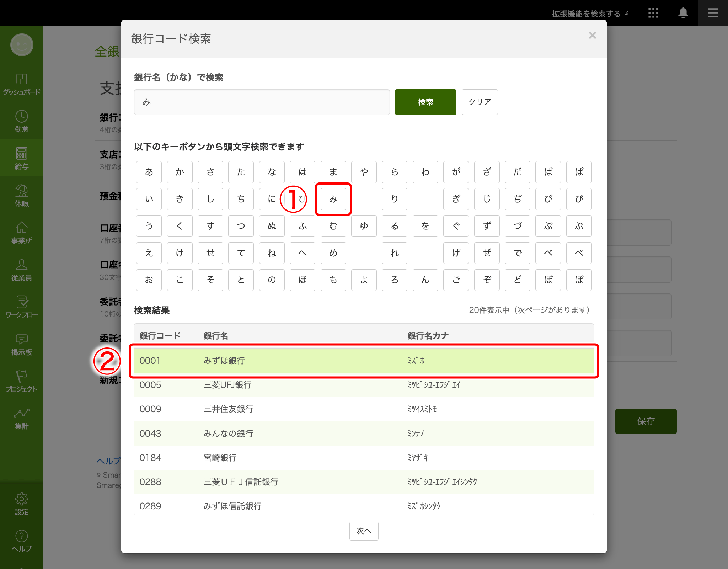Select the ゆ kana key
The image size is (728, 569).
coord(364,226)
